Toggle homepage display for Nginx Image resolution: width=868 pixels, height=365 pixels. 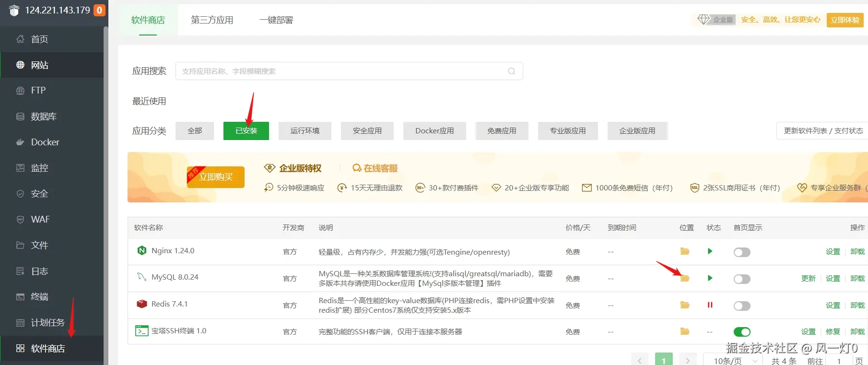742,252
